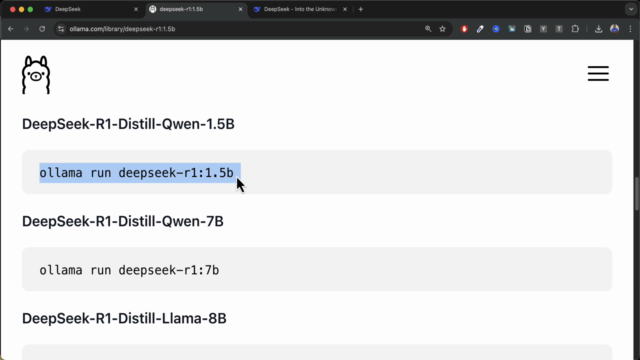The image size is (640, 360).
Task: Open a new tab with plus button
Action: (360, 9)
